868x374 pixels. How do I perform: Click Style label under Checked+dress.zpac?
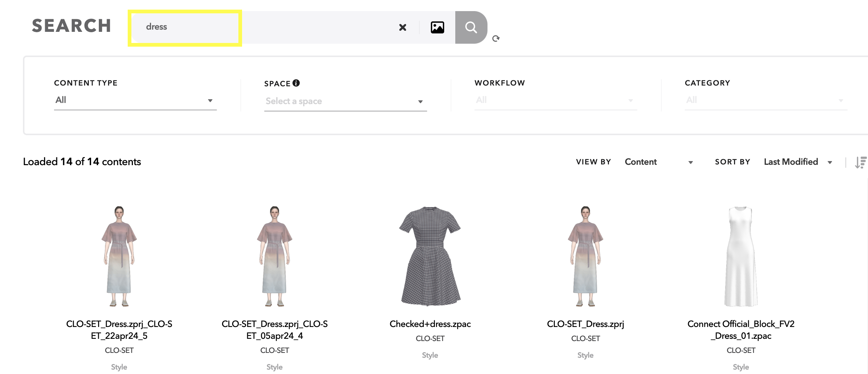[430, 355]
